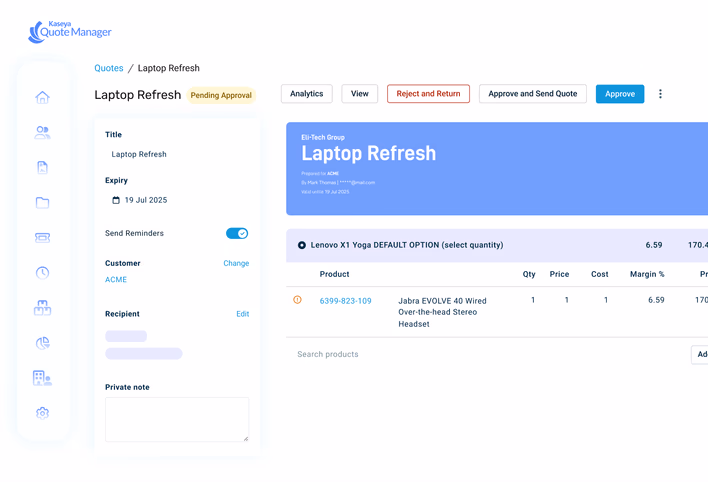The width and height of the screenshot is (708, 482).
Task: Click the Private note text area
Action: coord(177,420)
